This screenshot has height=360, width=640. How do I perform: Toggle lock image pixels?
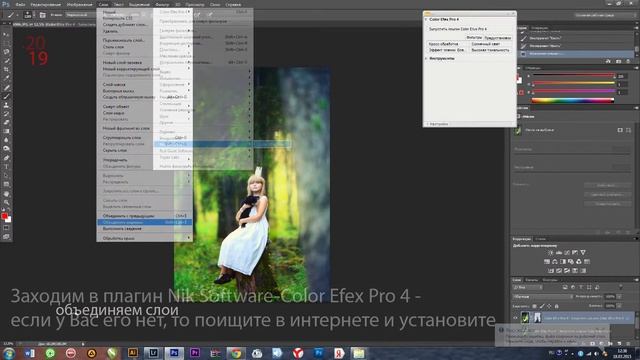click(x=542, y=306)
